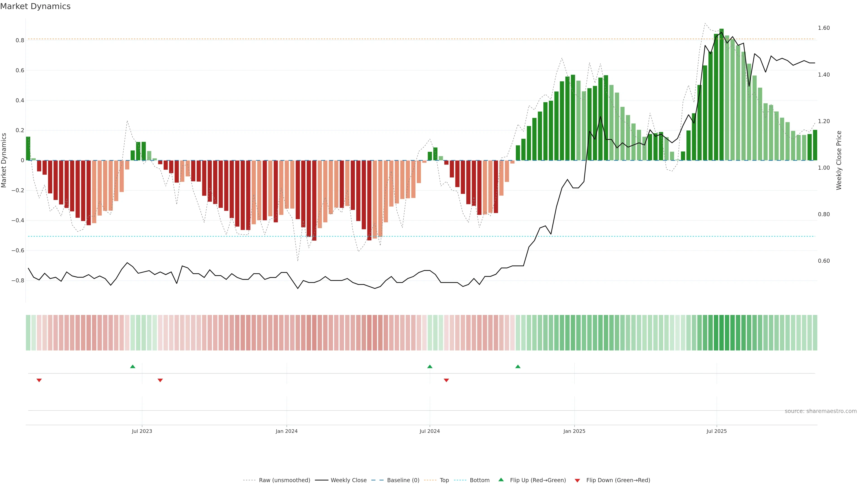Image resolution: width=868 pixels, height=488 pixels.
Task: Click the Jan 2024 x-axis label
Action: point(286,431)
